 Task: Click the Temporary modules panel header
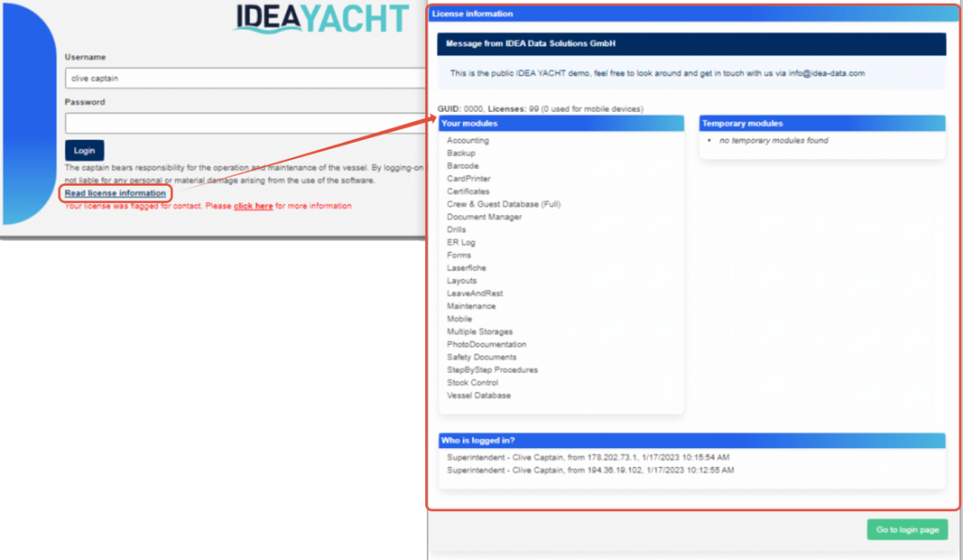click(x=822, y=123)
